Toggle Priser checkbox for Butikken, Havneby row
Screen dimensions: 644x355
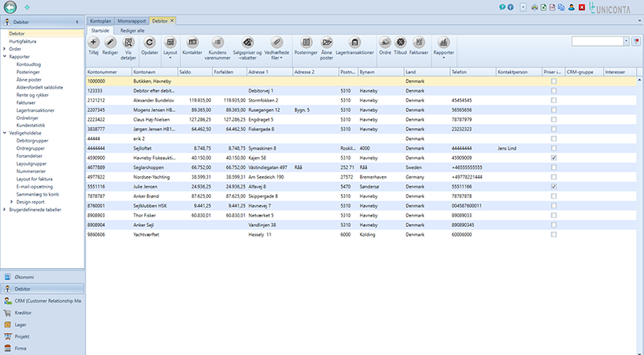(554, 81)
